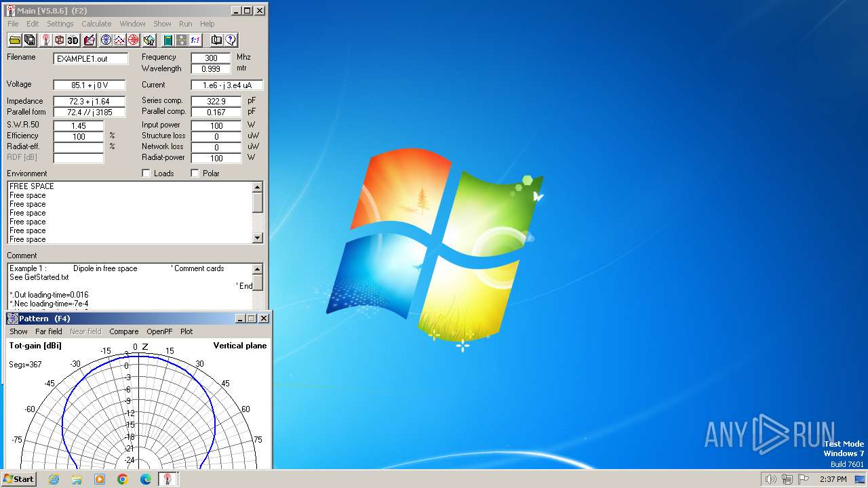Viewport: 868px width, 488px height.
Task: Click the Environment list scroll up arrow
Action: (x=258, y=187)
